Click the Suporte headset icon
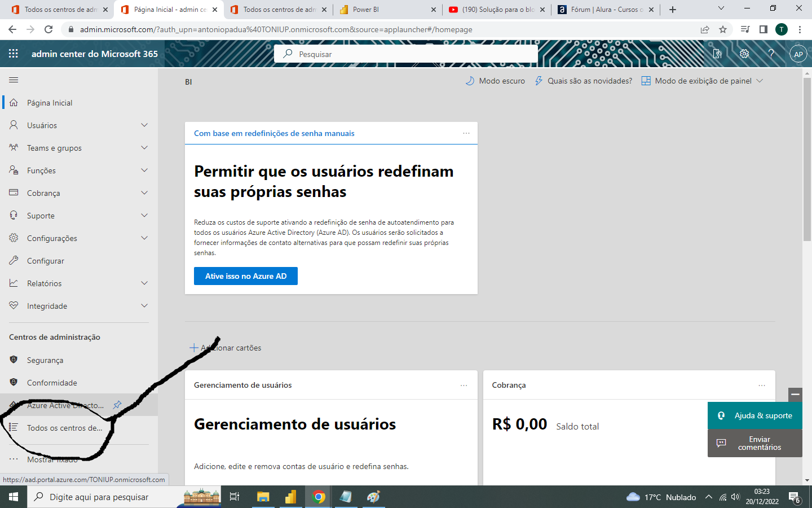This screenshot has width=812, height=508. coord(14,216)
